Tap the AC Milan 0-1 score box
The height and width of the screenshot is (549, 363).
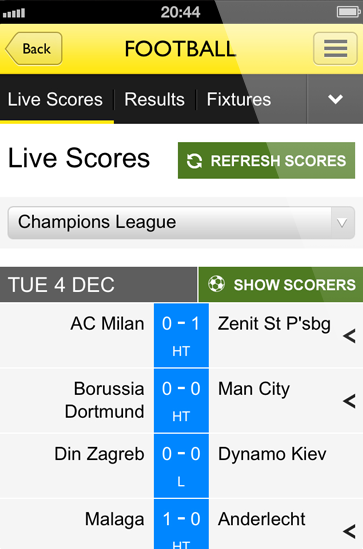coord(181,335)
